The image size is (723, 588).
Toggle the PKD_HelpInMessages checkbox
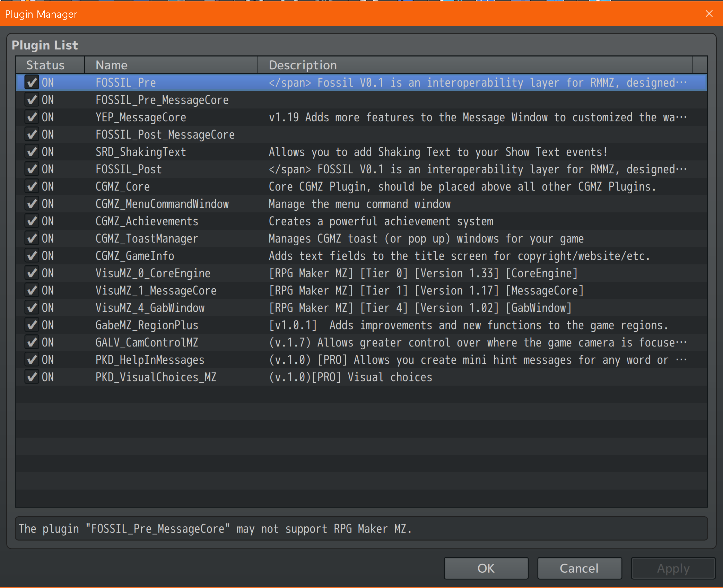[32, 360]
